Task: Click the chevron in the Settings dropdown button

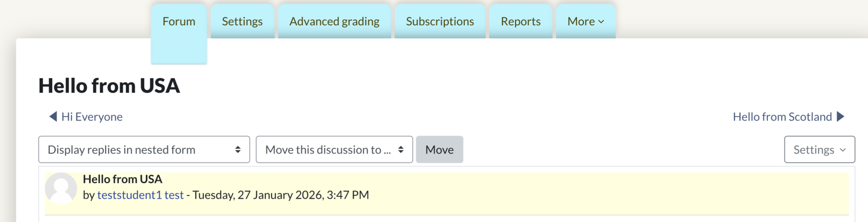Action: coord(843,150)
